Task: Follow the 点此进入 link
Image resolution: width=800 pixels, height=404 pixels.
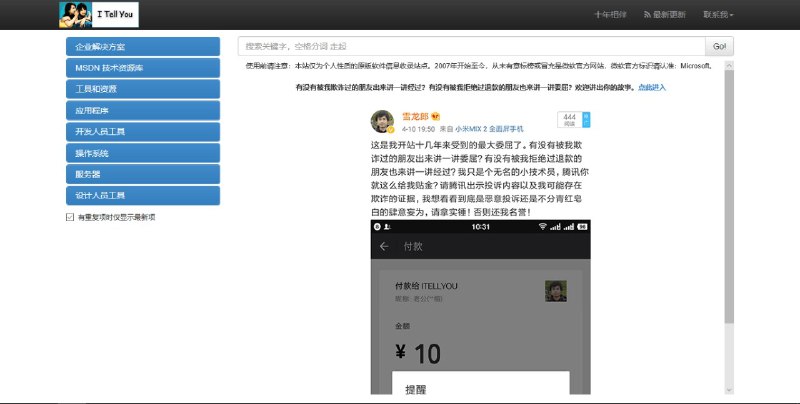Action: pyautogui.click(x=652, y=87)
